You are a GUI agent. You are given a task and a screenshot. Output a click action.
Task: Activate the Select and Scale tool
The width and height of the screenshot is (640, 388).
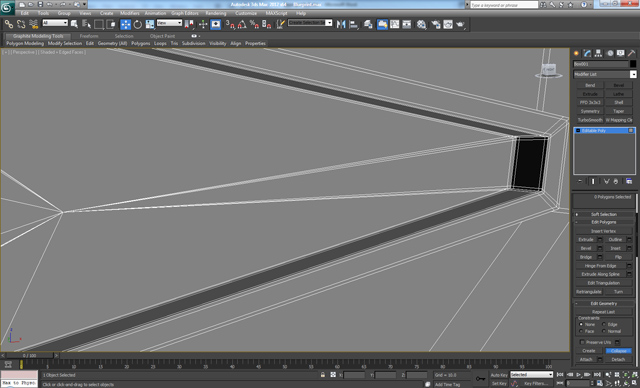click(150, 24)
